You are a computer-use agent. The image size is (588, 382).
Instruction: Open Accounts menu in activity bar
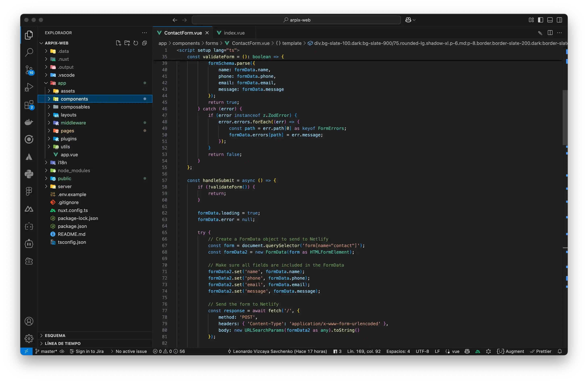(x=29, y=321)
